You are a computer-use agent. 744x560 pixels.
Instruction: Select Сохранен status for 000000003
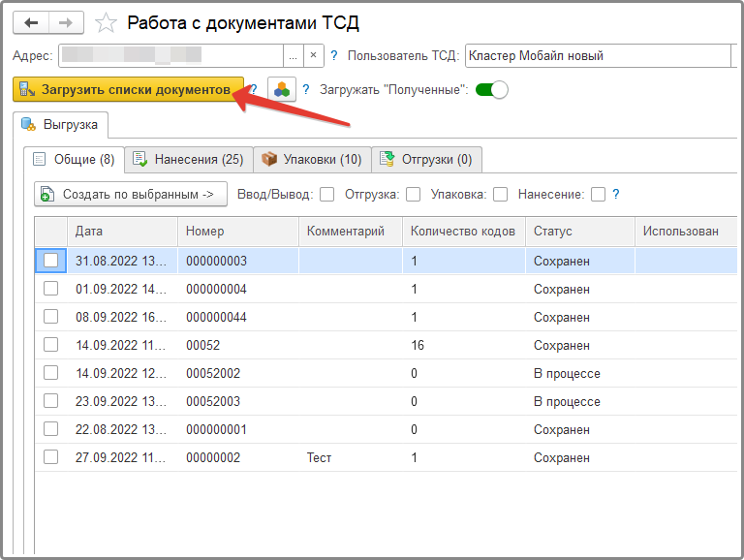(580, 261)
